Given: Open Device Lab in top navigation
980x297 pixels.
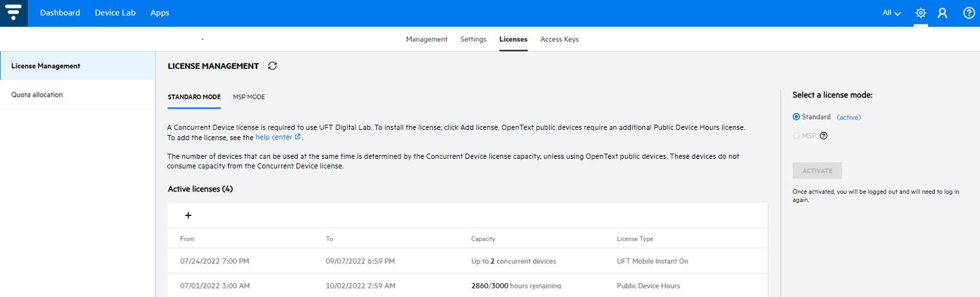Looking at the screenshot, I should [x=115, y=13].
